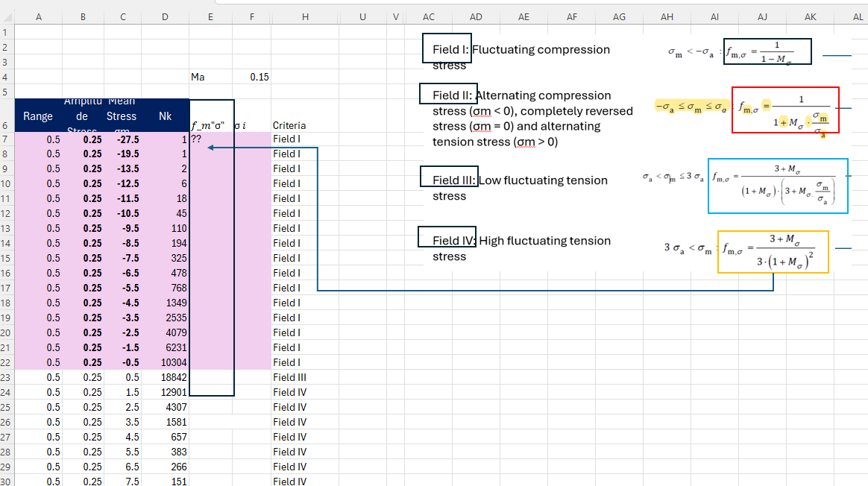Select the red-boxed Field II formula
This screenshot has height=486, width=868.
pyautogui.click(x=785, y=110)
